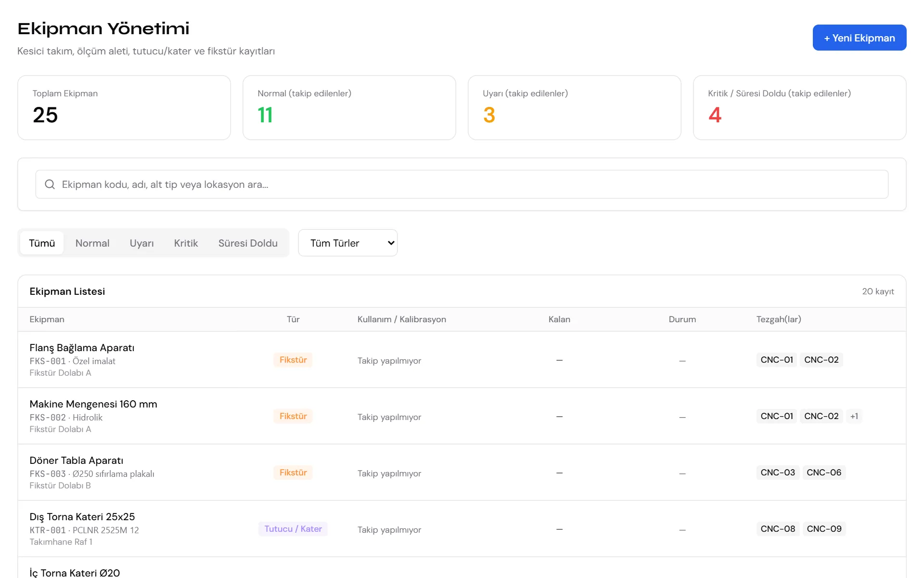Viewport: 924px width, 578px height.
Task: Click the CNC-08 machine chip
Action: coord(778,529)
